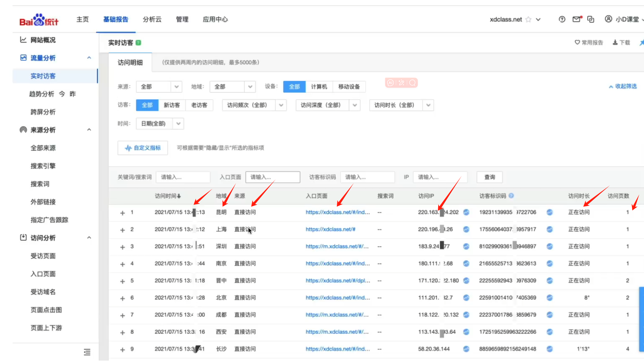Image resolution: width=644 pixels, height=362 pixels.
Task: Click the pin icon at top right
Action: (641, 42)
